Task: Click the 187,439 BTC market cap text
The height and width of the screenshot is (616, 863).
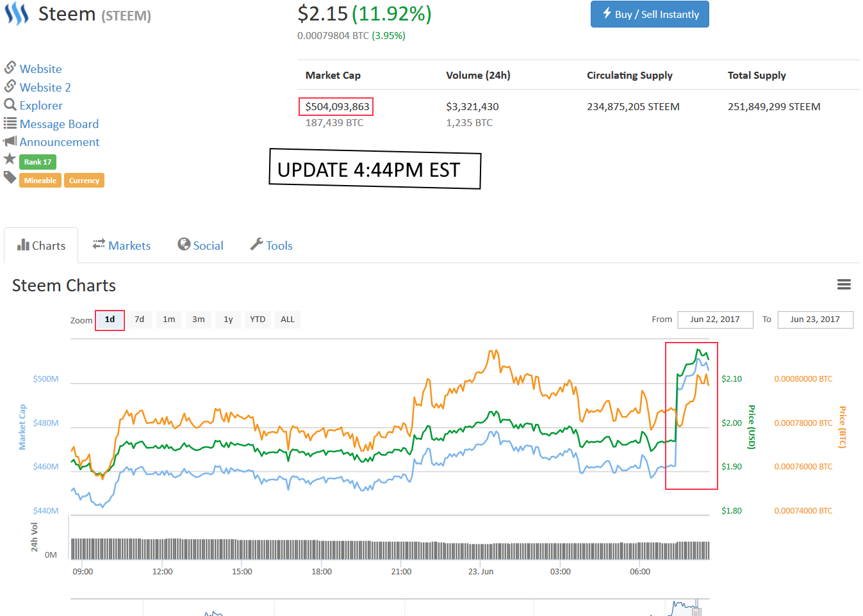Action: 334,122
